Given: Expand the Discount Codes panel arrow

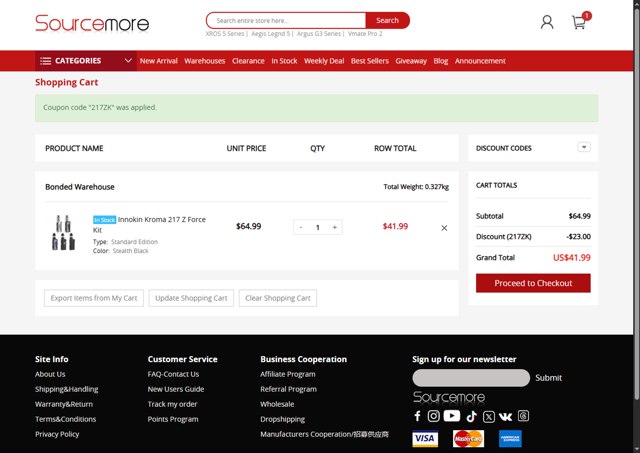Looking at the screenshot, I should pos(584,147).
